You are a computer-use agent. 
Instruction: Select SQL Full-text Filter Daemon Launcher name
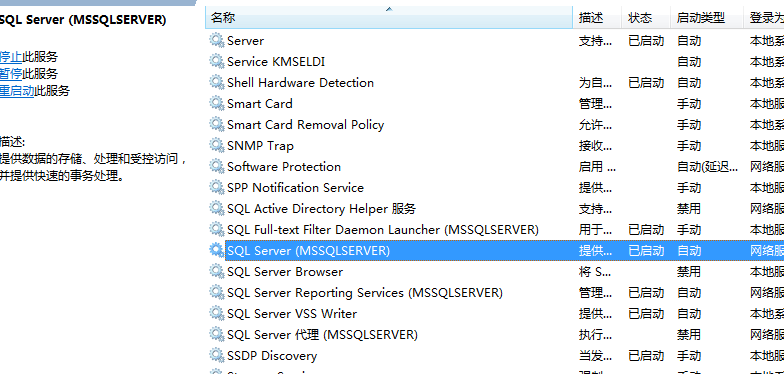[383, 230]
